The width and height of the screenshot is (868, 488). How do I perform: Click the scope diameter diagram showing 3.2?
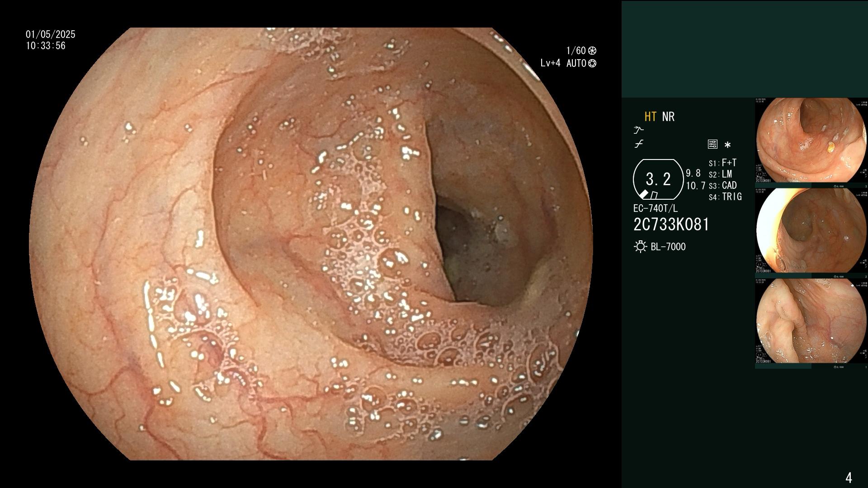[x=658, y=179]
